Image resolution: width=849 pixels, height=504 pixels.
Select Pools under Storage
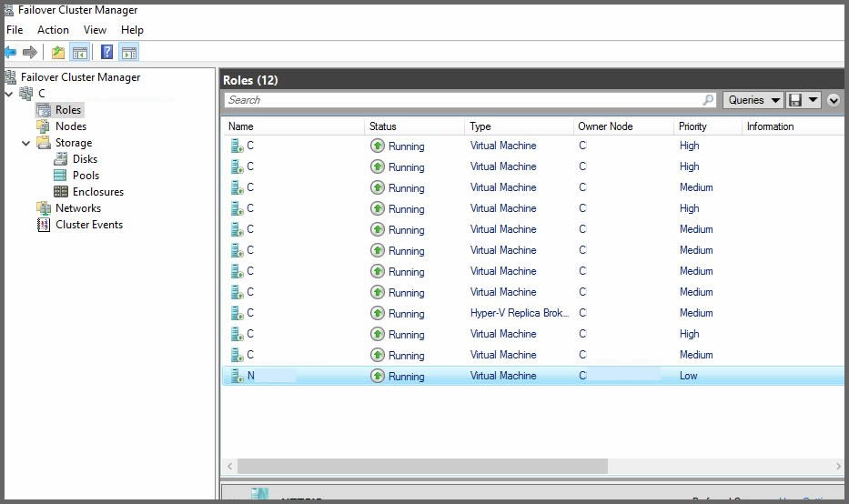point(86,176)
